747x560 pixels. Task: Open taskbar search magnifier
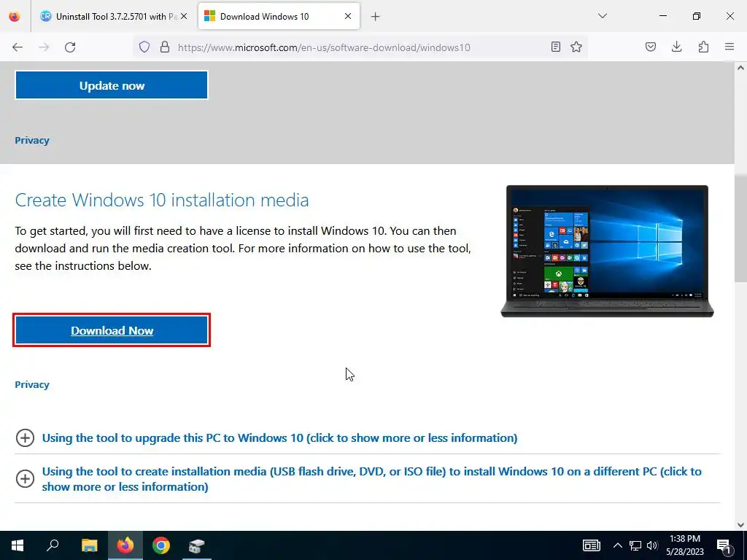point(53,545)
